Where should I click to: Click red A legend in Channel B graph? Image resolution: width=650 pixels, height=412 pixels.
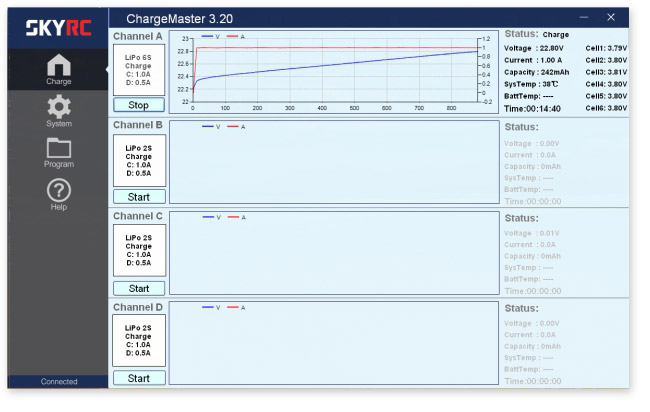236,126
